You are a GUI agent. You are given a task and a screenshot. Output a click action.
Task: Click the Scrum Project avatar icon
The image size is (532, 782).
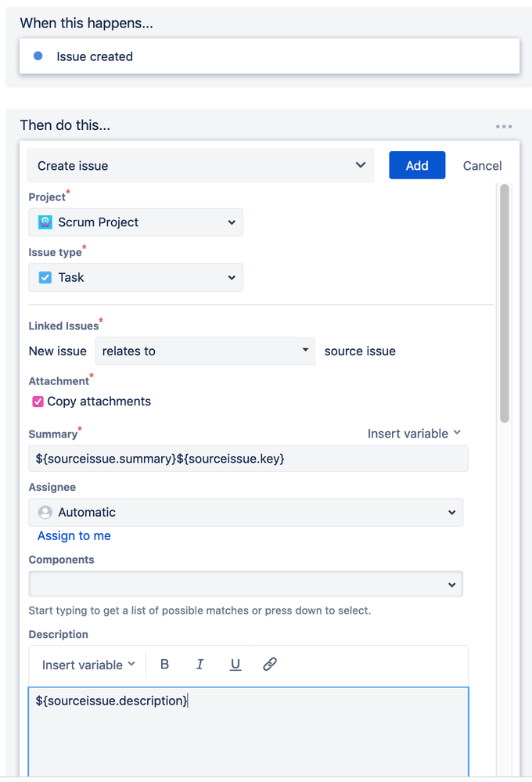pyautogui.click(x=45, y=222)
